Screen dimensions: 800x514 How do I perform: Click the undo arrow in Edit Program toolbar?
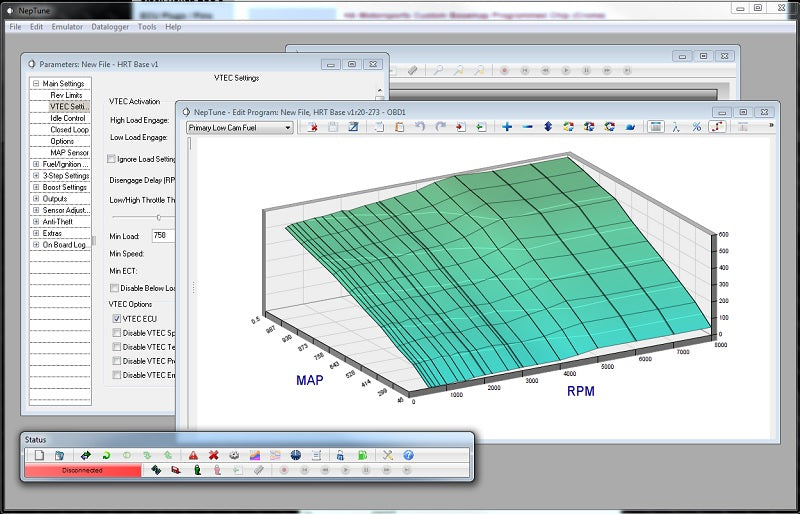pyautogui.click(x=420, y=127)
